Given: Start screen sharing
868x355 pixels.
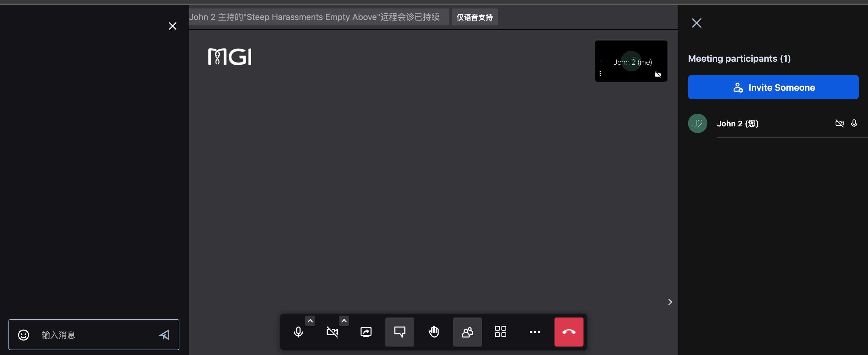Looking at the screenshot, I should click(x=366, y=332).
